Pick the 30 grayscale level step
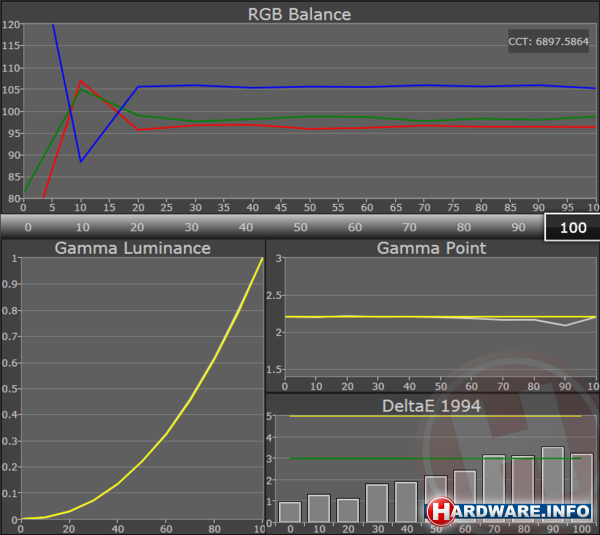Image resolution: width=600 pixels, height=535 pixels. tap(190, 227)
